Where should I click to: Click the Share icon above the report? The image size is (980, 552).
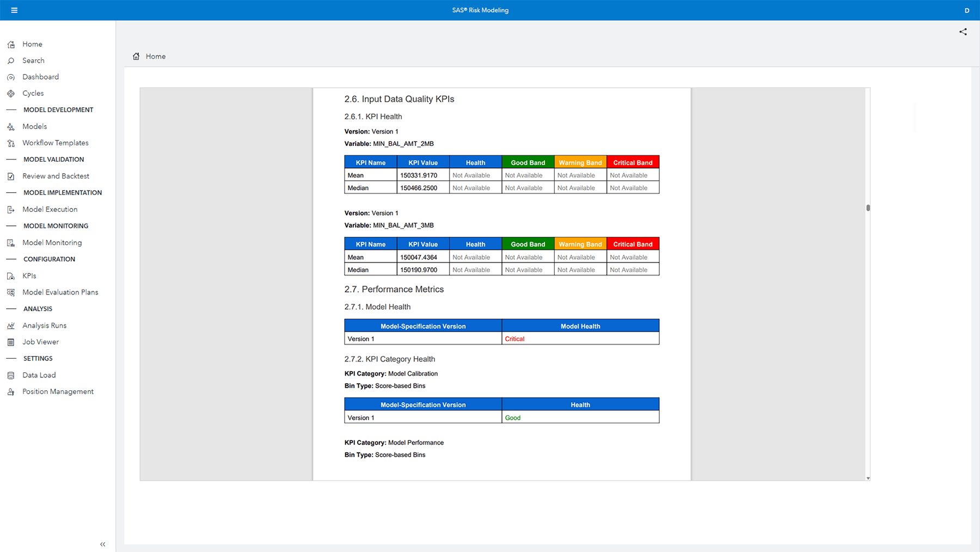click(963, 32)
